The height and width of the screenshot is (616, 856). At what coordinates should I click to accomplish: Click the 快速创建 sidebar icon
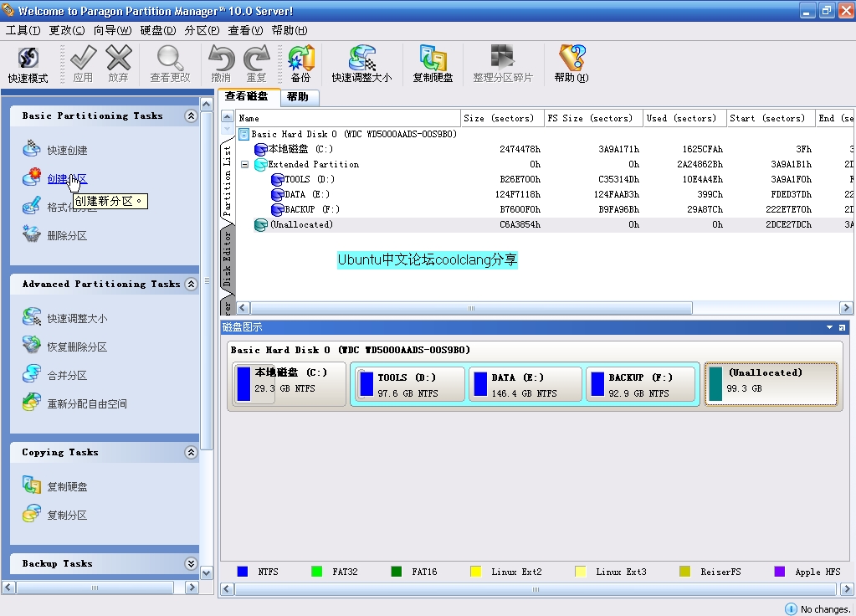click(31, 149)
